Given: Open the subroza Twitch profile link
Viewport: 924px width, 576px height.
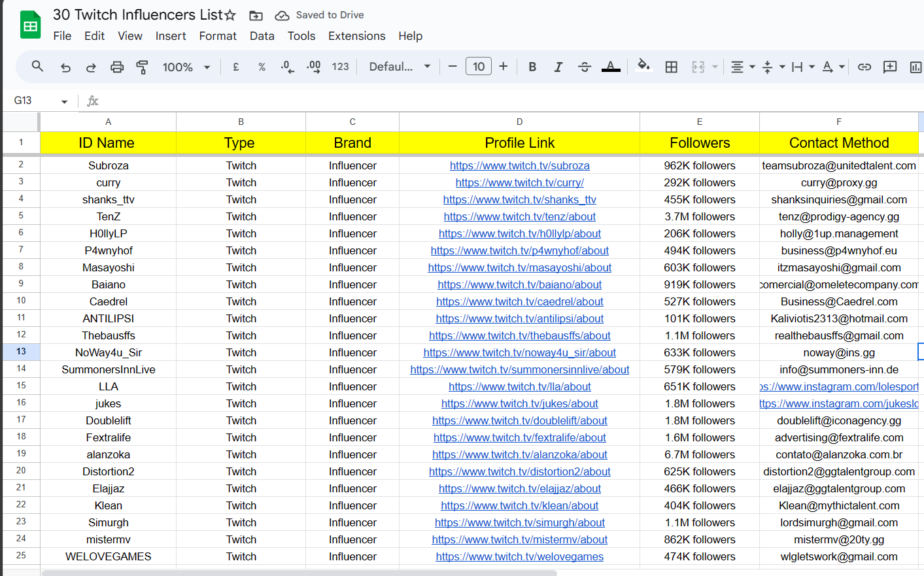Looking at the screenshot, I should click(519, 166).
